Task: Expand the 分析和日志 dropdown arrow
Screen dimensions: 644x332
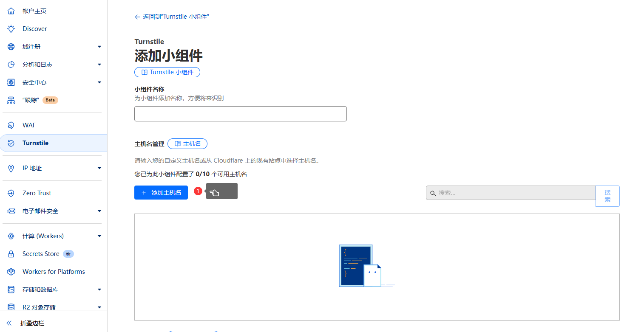Action: (99, 65)
